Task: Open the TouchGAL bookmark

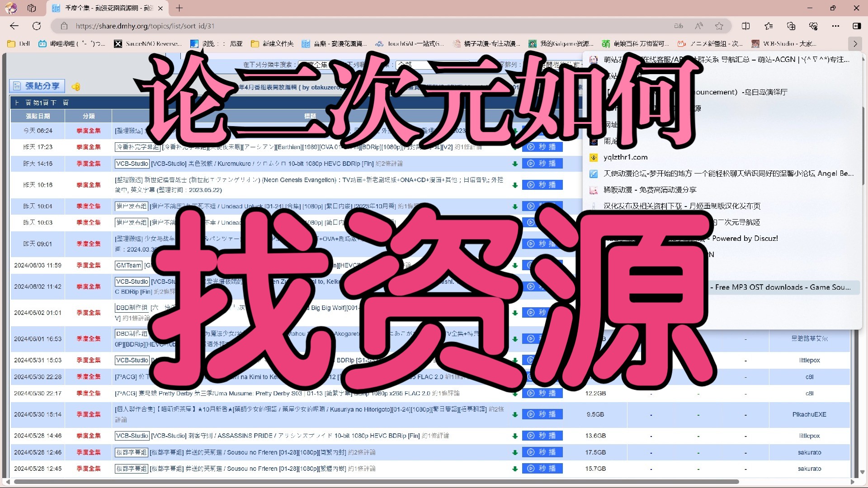Action: tap(410, 44)
